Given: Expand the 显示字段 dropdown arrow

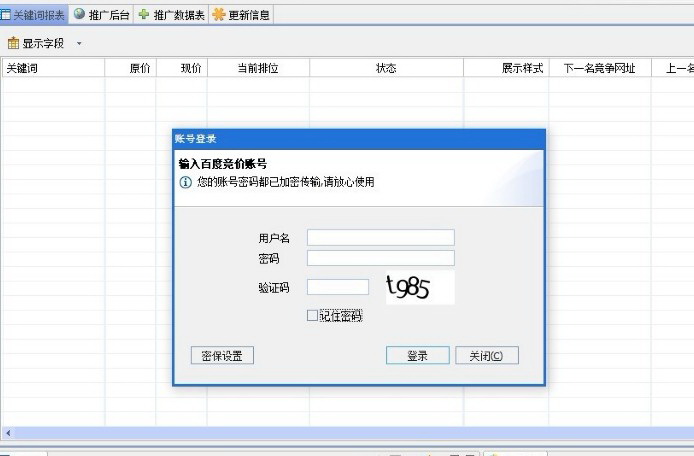Looking at the screenshot, I should tap(79, 43).
